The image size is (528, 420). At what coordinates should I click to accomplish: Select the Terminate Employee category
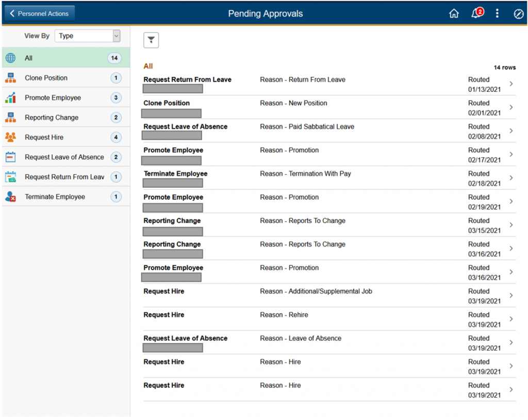[66, 197]
